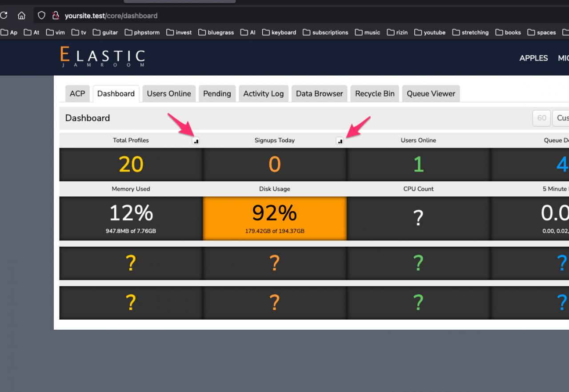569x392 pixels.
Task: Reload the page with the refresh icon
Action: tap(4, 16)
